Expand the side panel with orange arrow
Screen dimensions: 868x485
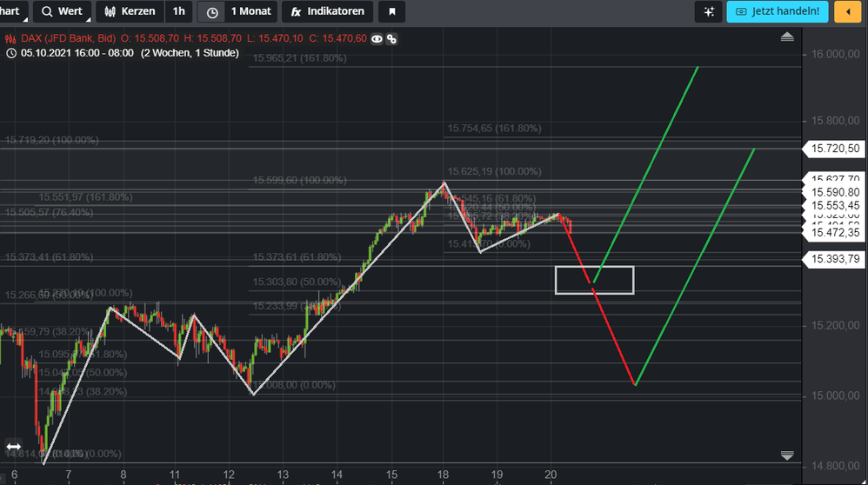tap(845, 12)
